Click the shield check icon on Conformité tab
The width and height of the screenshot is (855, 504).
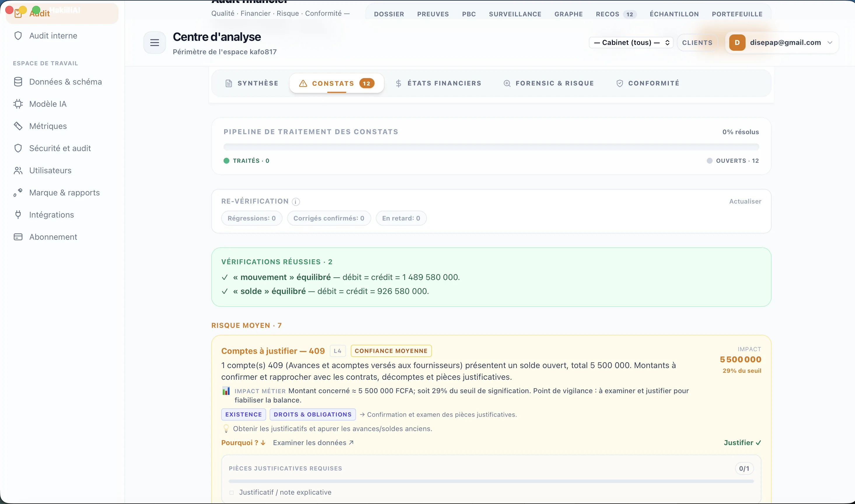(x=620, y=83)
